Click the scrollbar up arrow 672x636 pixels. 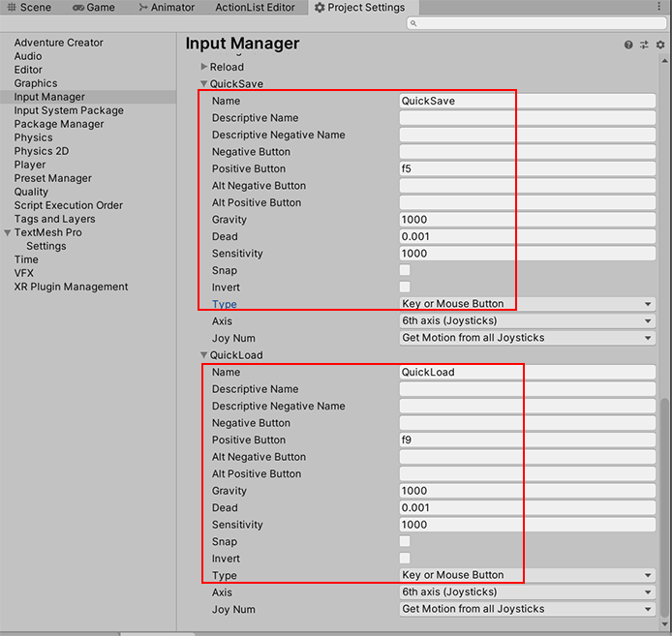pos(664,61)
